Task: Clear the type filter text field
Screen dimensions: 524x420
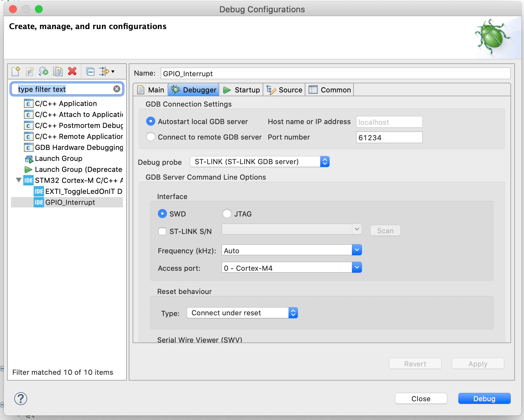Action: [x=117, y=89]
